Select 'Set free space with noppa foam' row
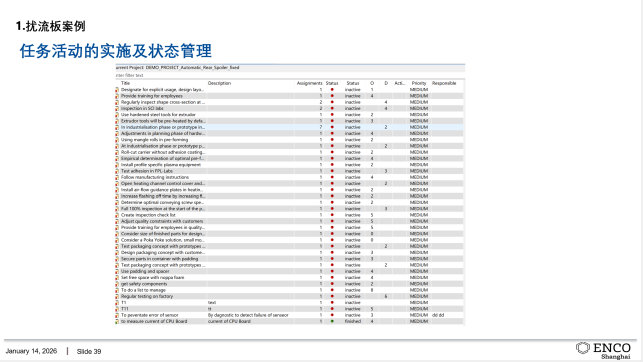 [x=290, y=278]
